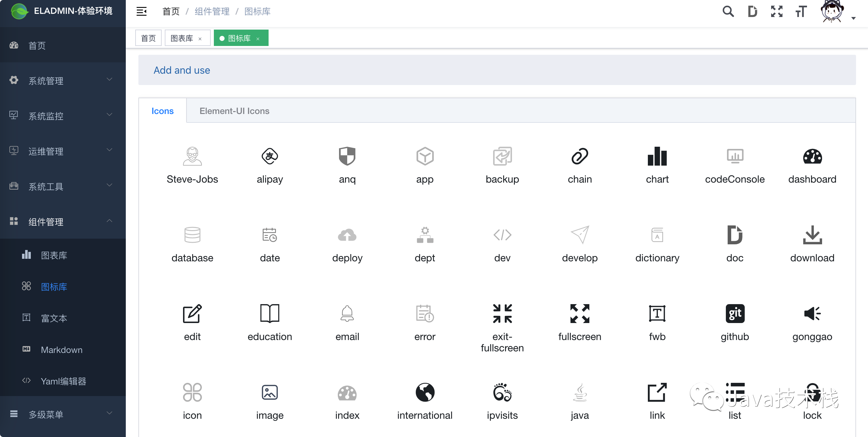Select the alipay icon

(270, 156)
